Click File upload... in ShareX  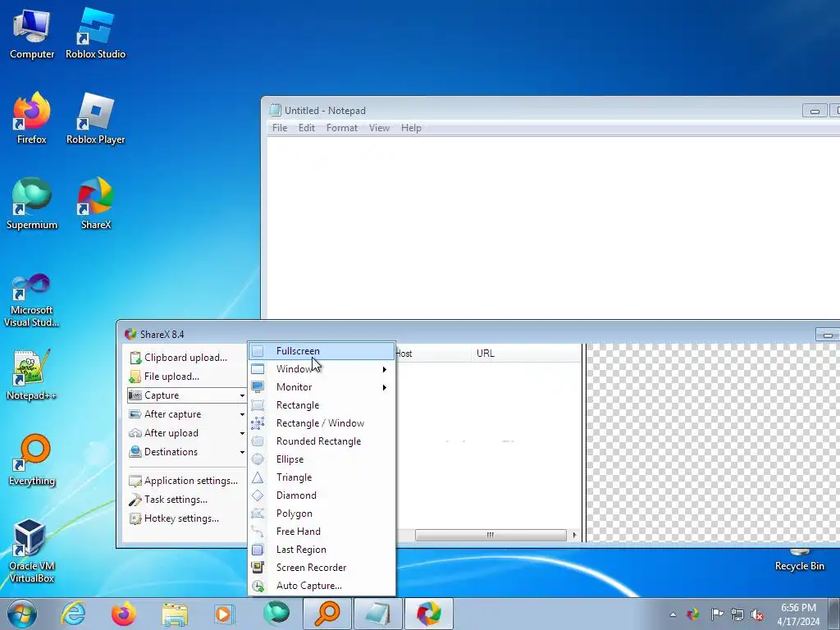pos(186,377)
